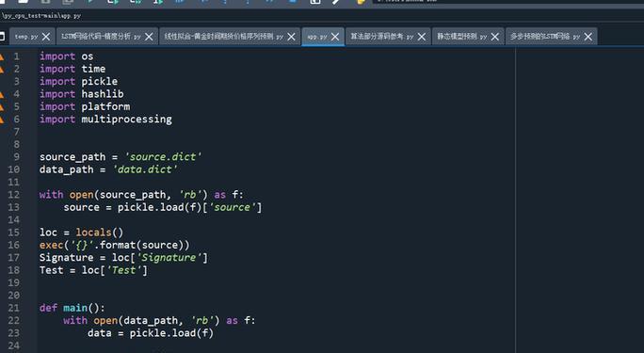
Task: Click the warning triangle on line 2
Action: click(2, 70)
